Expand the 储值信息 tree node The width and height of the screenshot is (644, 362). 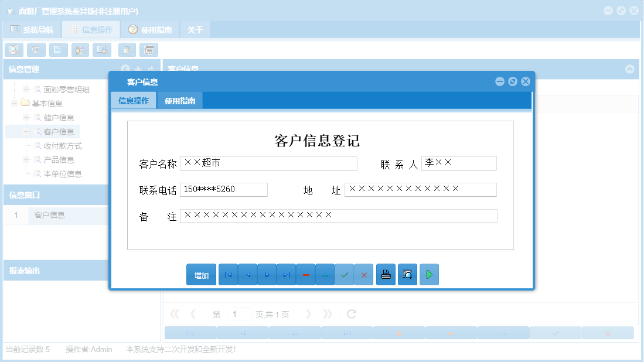tap(28, 117)
